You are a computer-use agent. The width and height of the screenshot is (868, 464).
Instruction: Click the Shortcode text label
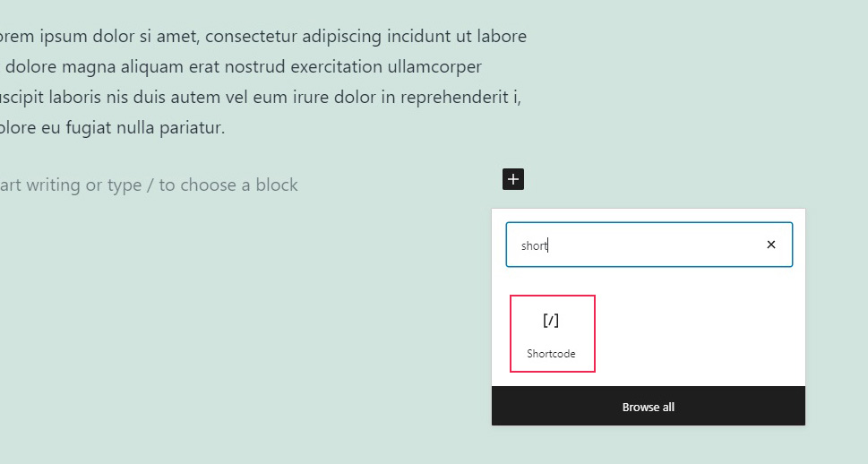click(551, 353)
